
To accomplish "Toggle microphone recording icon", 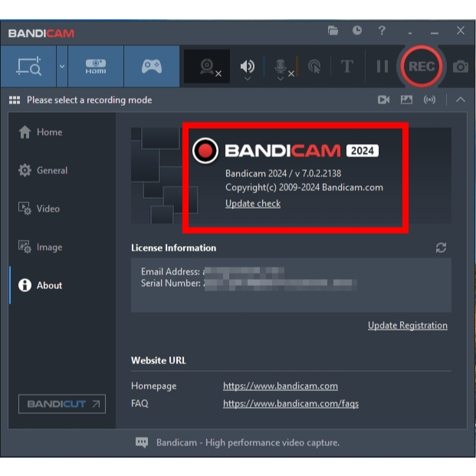I will click(281, 66).
